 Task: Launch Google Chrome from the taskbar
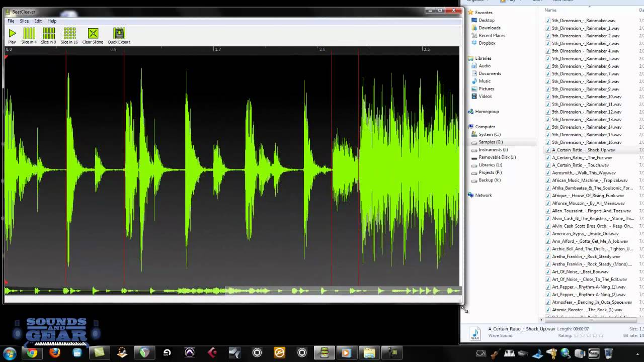(32, 353)
